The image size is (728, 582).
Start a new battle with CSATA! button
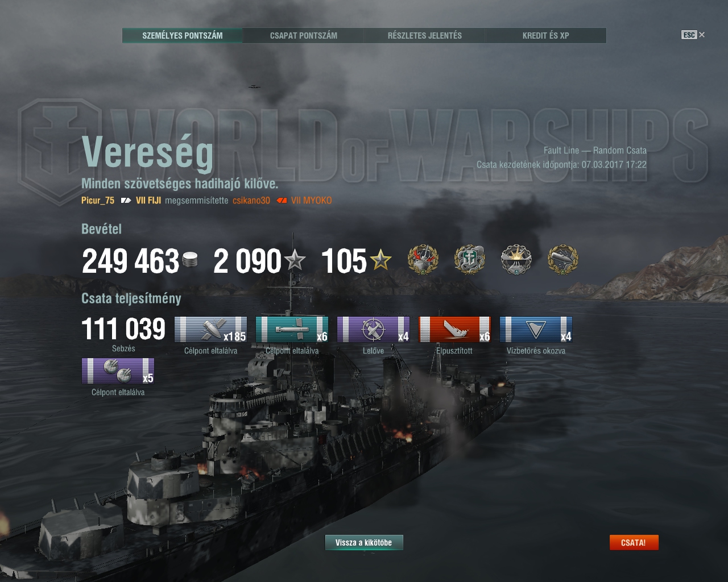[634, 543]
